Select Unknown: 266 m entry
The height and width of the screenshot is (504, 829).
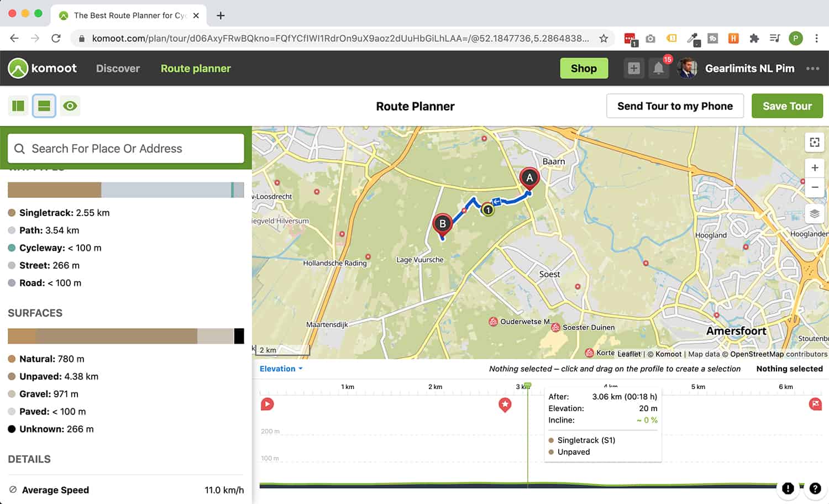[x=51, y=429]
